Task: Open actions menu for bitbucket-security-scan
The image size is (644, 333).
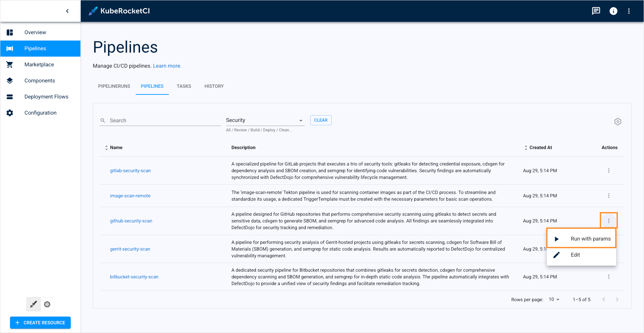Action: click(608, 277)
